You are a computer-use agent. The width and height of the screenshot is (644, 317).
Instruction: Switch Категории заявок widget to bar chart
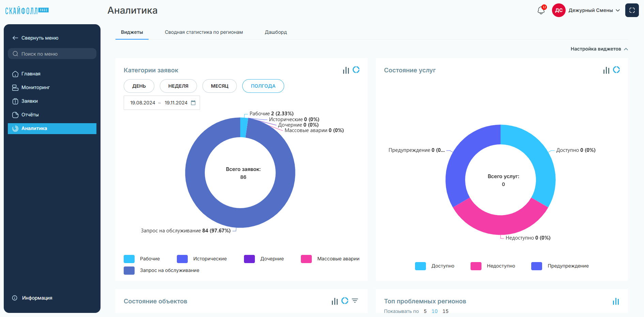346,70
